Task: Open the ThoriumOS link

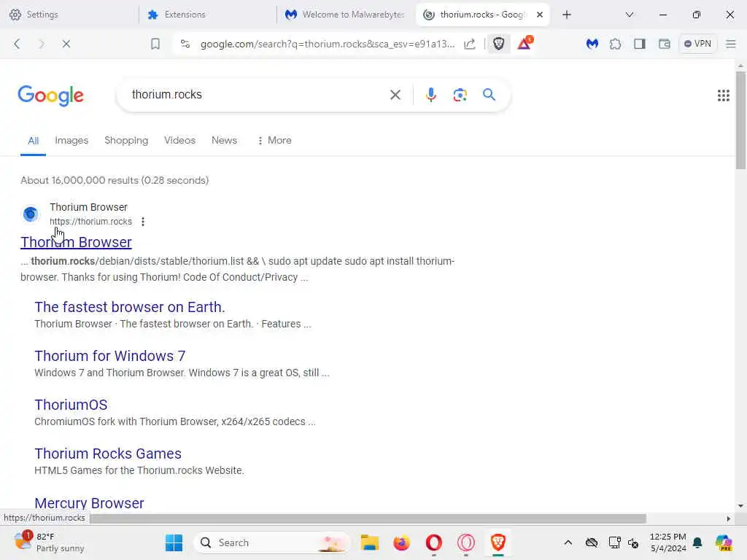Action: 71,405
